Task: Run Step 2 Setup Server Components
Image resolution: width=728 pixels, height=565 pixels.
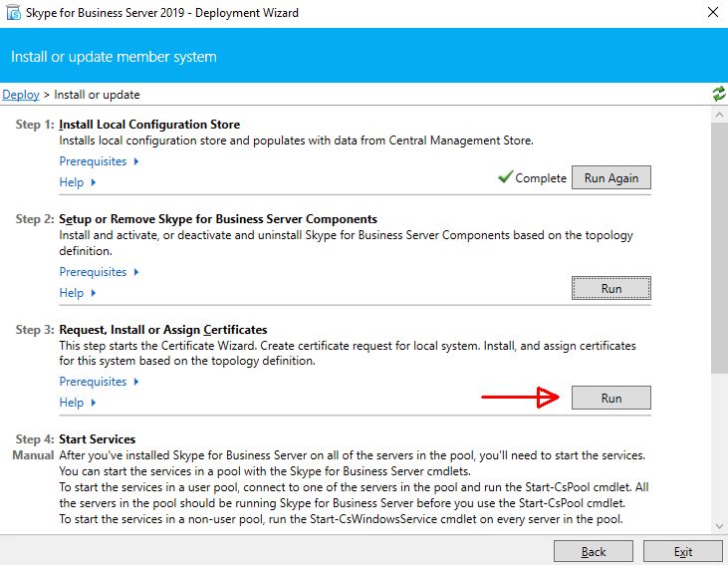Action: (x=611, y=288)
